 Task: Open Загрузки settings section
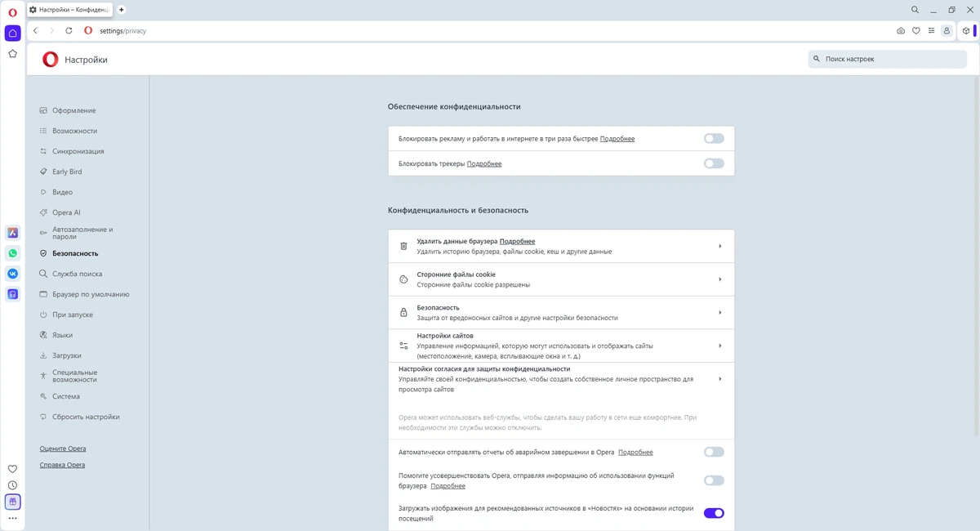coord(66,355)
